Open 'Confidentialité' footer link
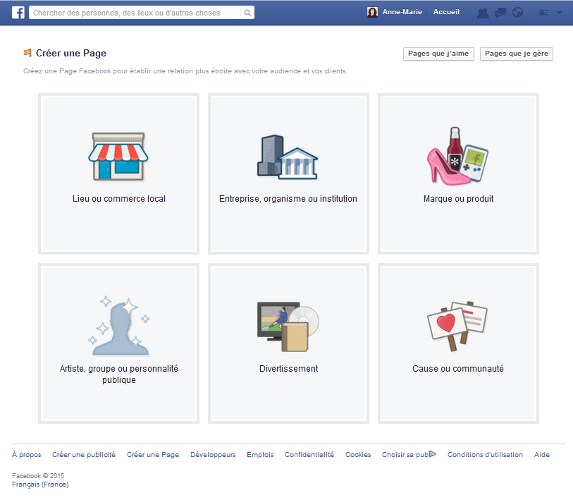Image resolution: width=573 pixels, height=500 pixels. coord(309,454)
